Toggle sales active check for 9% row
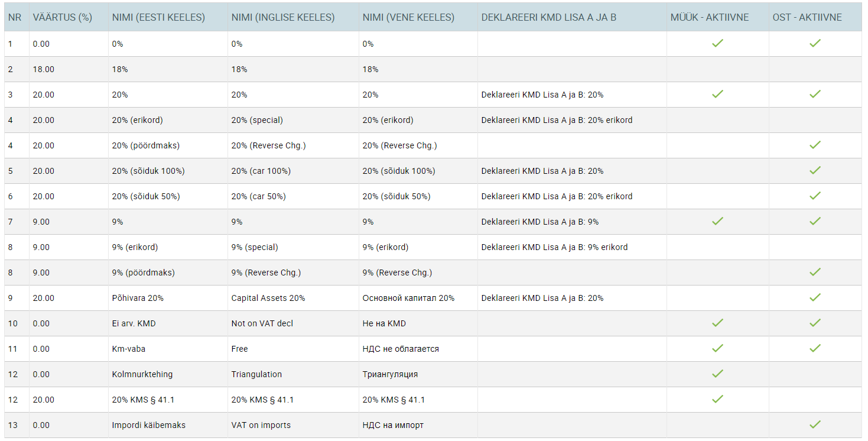868x441 pixels. click(717, 221)
